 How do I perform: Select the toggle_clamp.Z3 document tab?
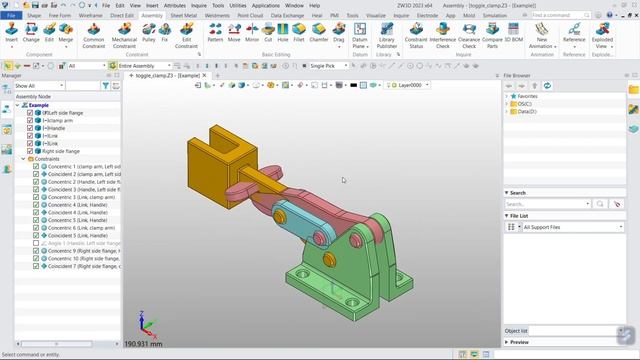tap(168, 76)
